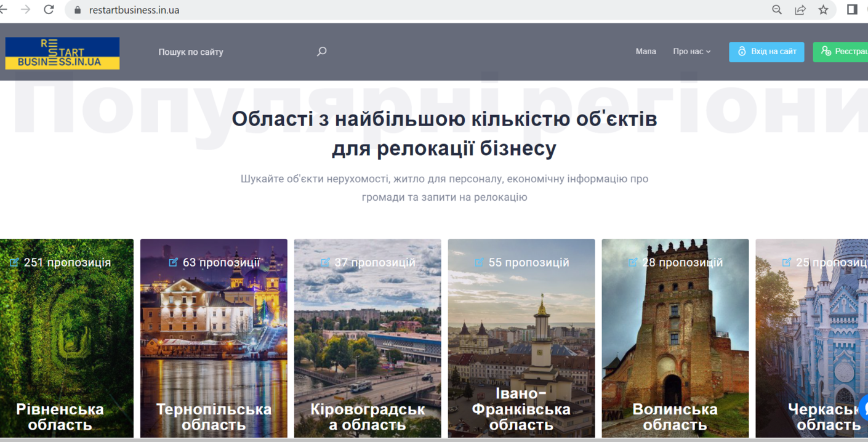This screenshot has height=442, width=868.
Task: Type in the Пошук по сайту field
Action: coord(234,52)
